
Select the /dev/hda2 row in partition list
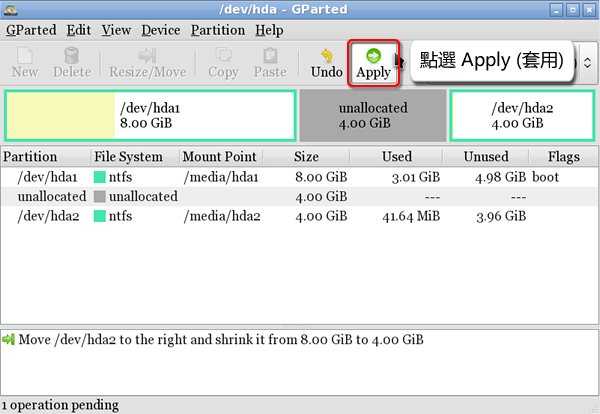click(x=299, y=216)
